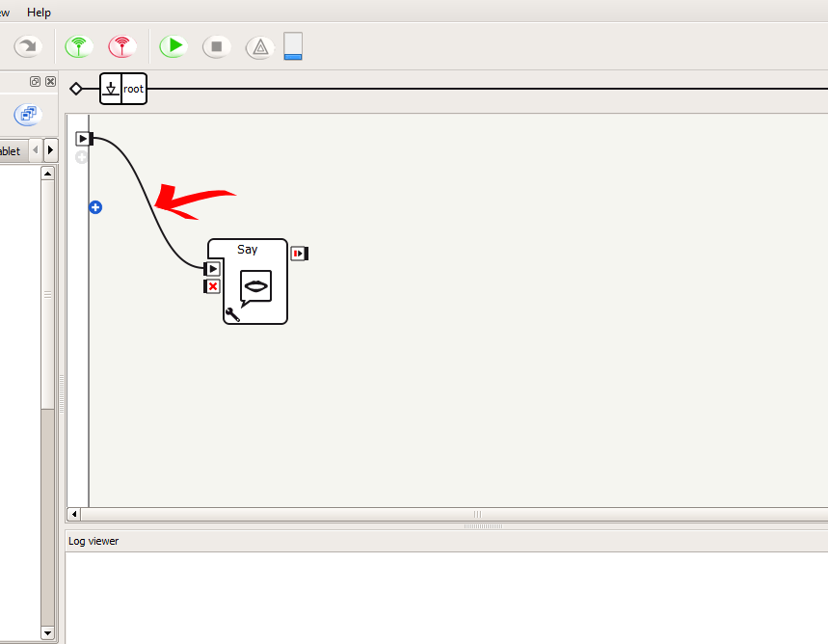Undock the left panel with float button
The image size is (828, 644).
(36, 82)
